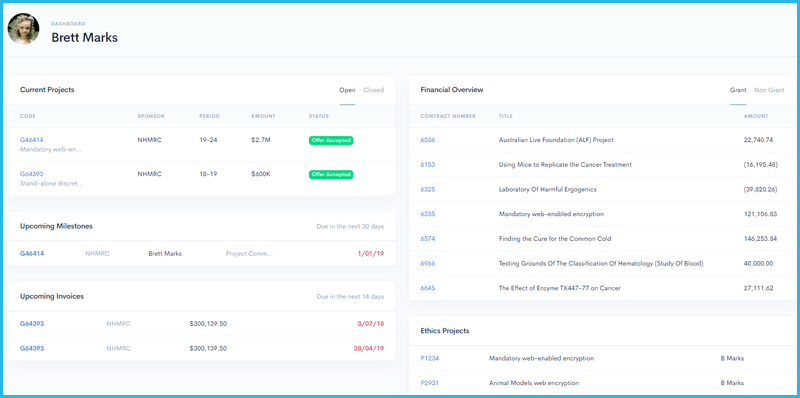
Task: Click Brett Marks name in milestone row
Action: click(x=165, y=254)
